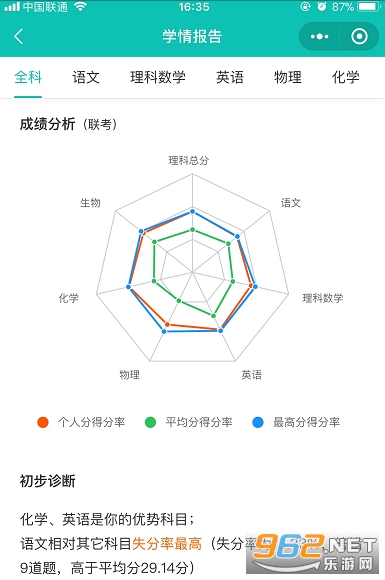Screen dimensions: 385x580
Task: Open the 英语 tab
Action: (230, 77)
